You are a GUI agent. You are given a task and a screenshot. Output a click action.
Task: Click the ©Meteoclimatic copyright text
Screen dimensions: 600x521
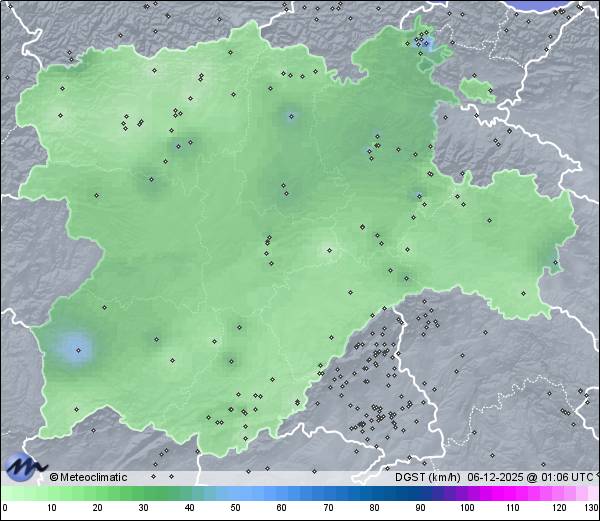click(89, 477)
